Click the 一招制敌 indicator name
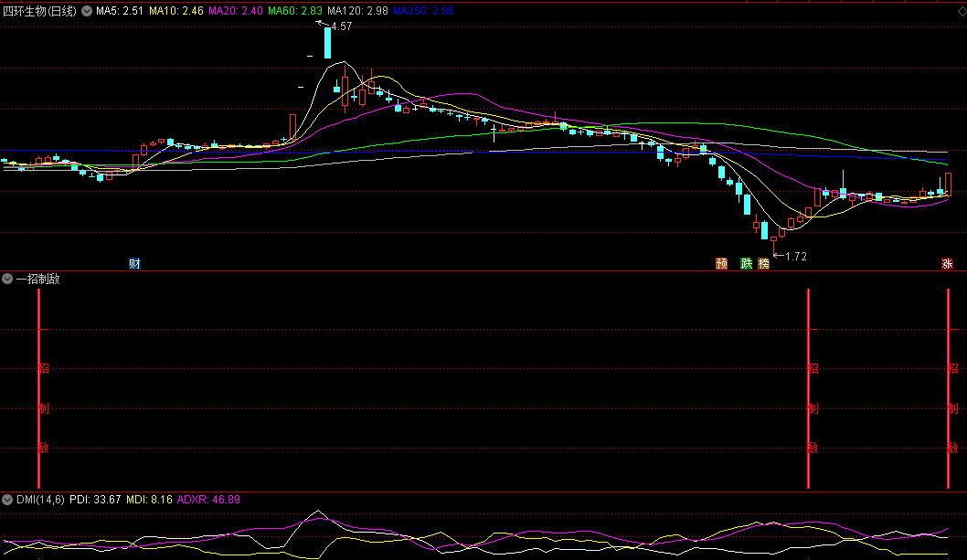The height and width of the screenshot is (560, 967). coord(37,280)
